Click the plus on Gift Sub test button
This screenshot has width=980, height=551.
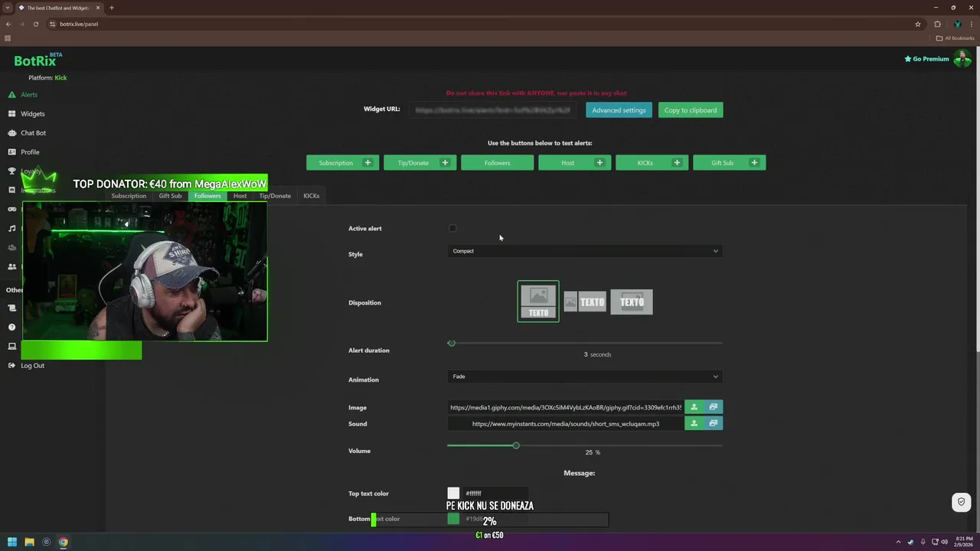pos(754,163)
